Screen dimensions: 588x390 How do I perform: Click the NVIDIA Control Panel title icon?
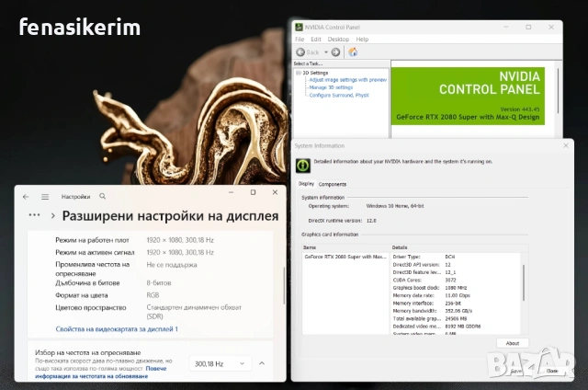pos(299,27)
